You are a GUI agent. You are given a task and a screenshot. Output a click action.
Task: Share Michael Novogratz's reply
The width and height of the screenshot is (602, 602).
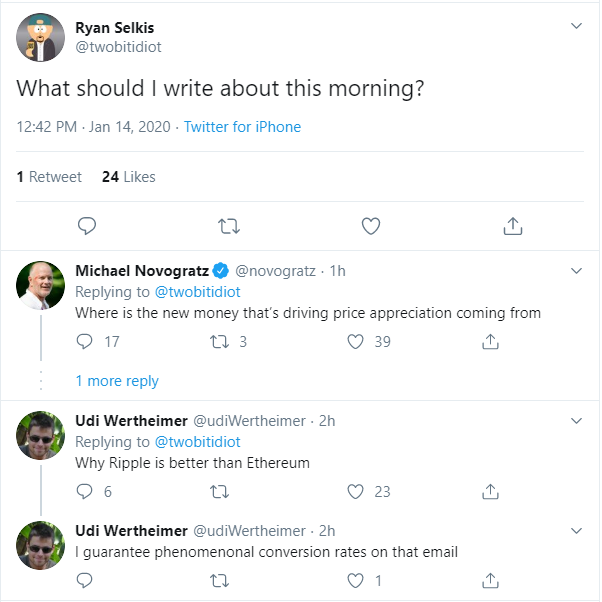point(490,341)
